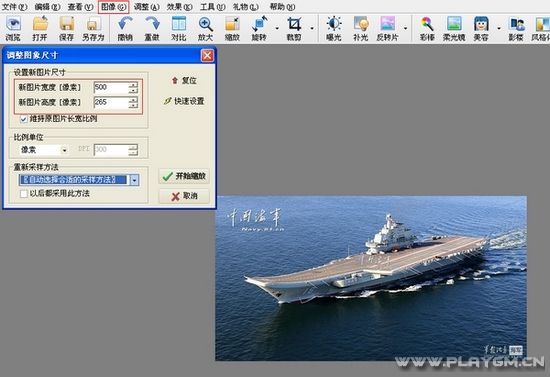This screenshot has width=550, height=377.
Task: Click the 美容 beauty face icon
Action: coord(481,24)
